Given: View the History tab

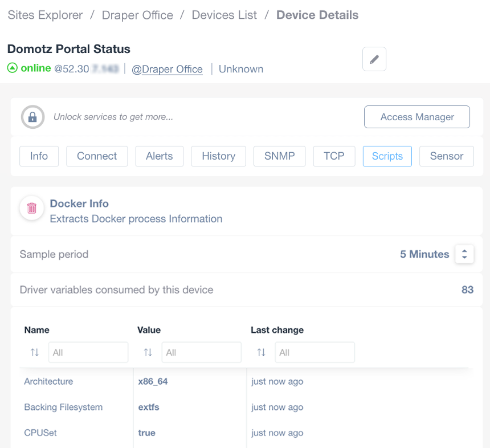Looking at the screenshot, I should click(218, 156).
